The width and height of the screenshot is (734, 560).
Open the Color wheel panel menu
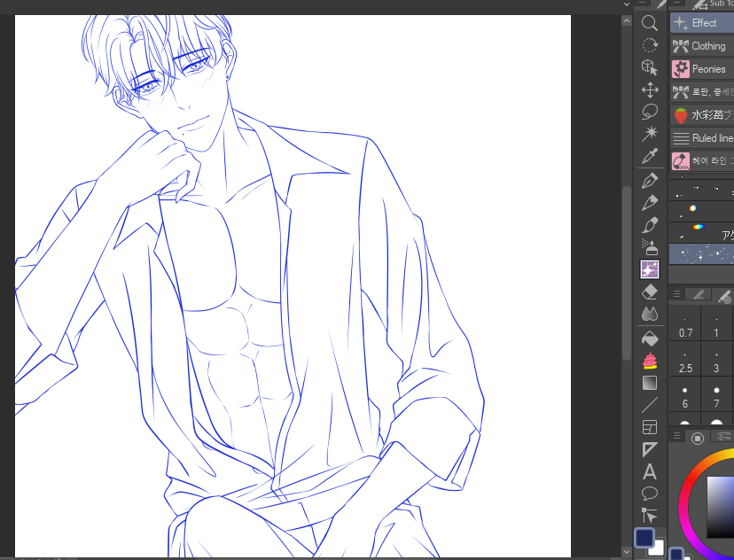click(676, 436)
